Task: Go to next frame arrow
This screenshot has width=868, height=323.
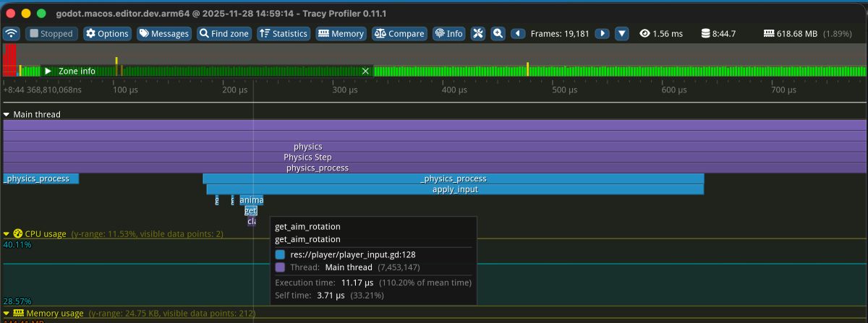Action: pyautogui.click(x=602, y=33)
